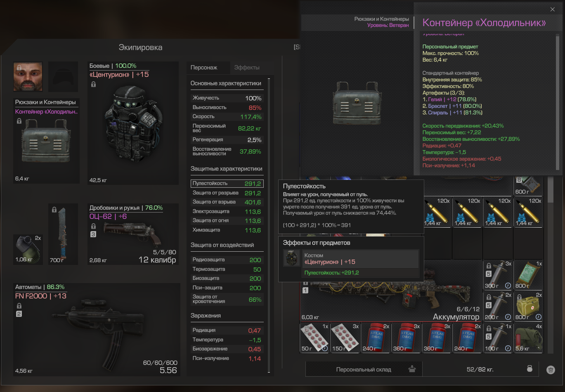Screen dimensions: 565x392
Task: Click quick-slot badge 2 on FN F2000
Action: pos(19,314)
